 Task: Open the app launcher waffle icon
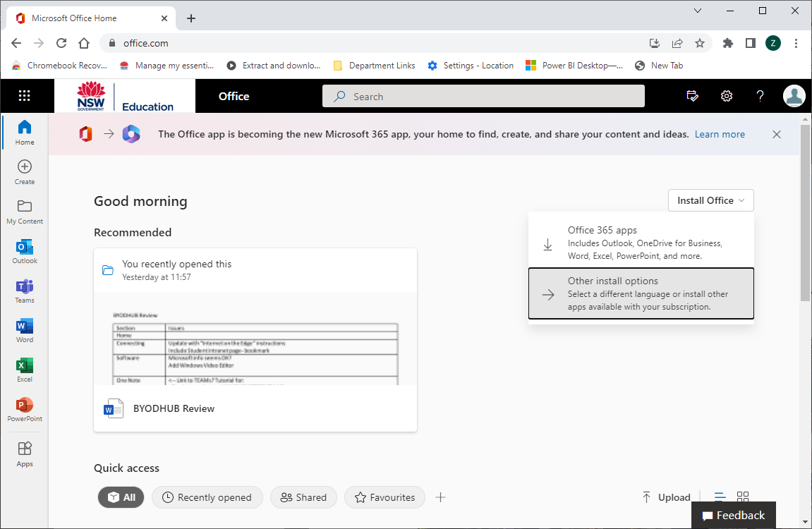(25, 96)
